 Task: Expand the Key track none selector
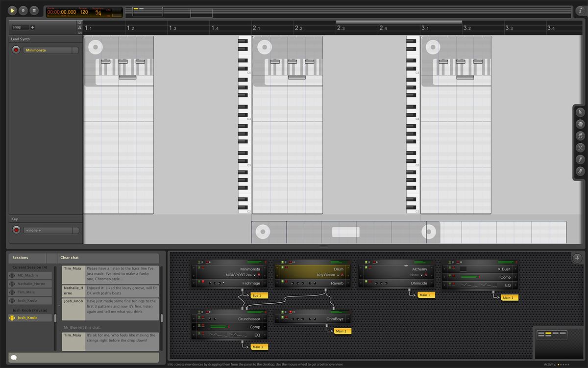pos(51,230)
